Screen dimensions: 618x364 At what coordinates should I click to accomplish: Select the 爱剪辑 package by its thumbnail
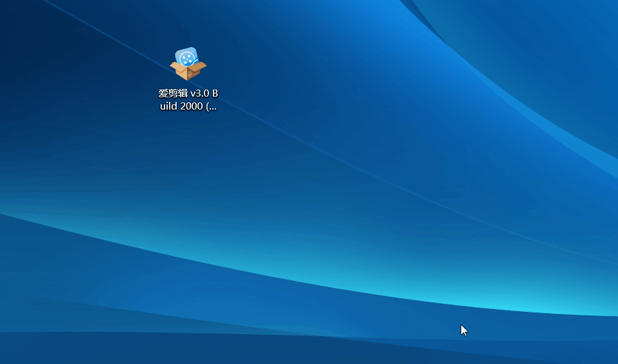(x=188, y=64)
